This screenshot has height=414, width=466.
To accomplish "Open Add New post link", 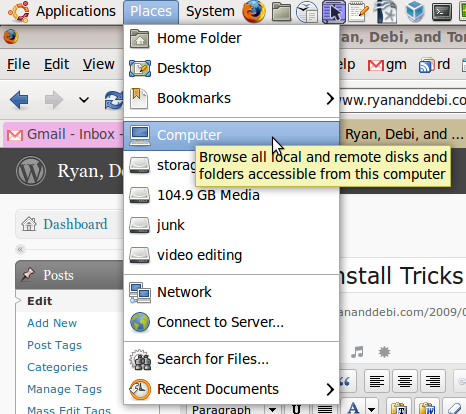I will tap(52, 323).
